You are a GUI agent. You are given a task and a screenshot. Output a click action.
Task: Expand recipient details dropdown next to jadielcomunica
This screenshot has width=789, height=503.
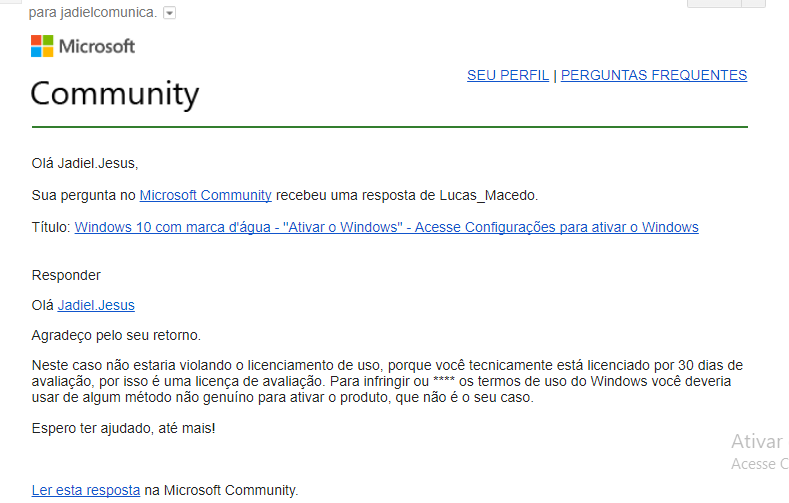tap(170, 13)
